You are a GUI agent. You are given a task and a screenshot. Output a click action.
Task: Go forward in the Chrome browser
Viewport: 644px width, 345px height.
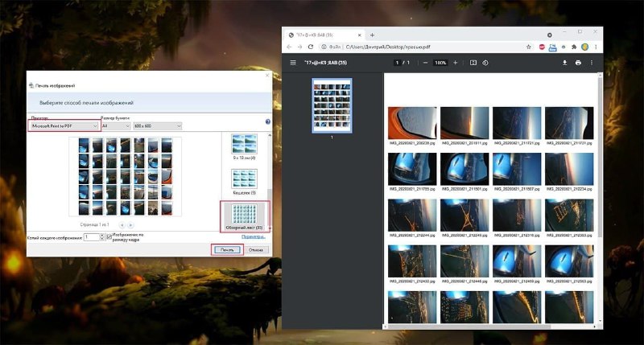coord(299,47)
